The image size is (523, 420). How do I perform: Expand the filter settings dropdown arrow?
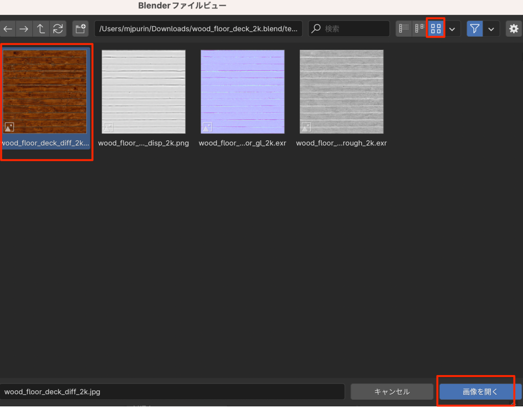click(491, 29)
